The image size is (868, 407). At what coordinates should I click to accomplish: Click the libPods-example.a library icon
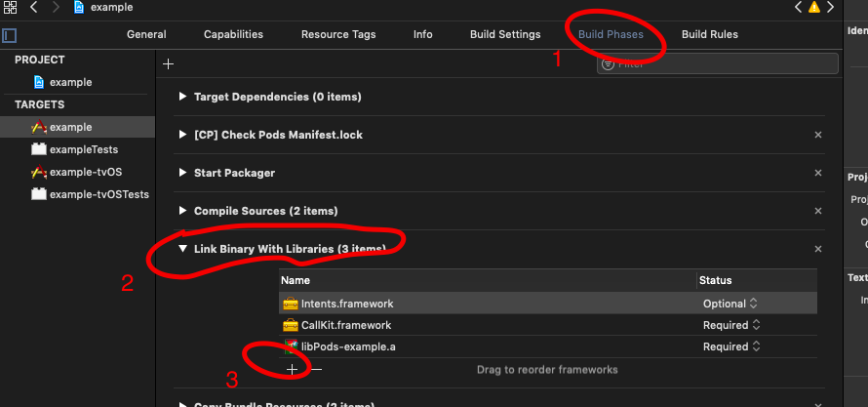tap(292, 346)
